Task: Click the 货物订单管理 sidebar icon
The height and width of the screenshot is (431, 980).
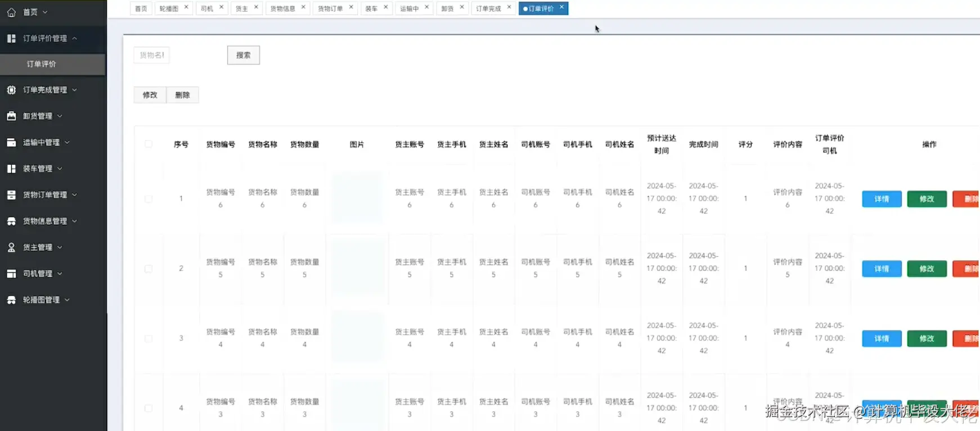Action: (11, 195)
